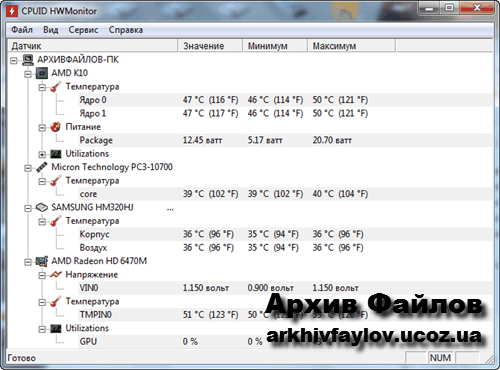The width and height of the screenshot is (500, 370).
Task: Open the Сервис menu
Action: pos(83,30)
